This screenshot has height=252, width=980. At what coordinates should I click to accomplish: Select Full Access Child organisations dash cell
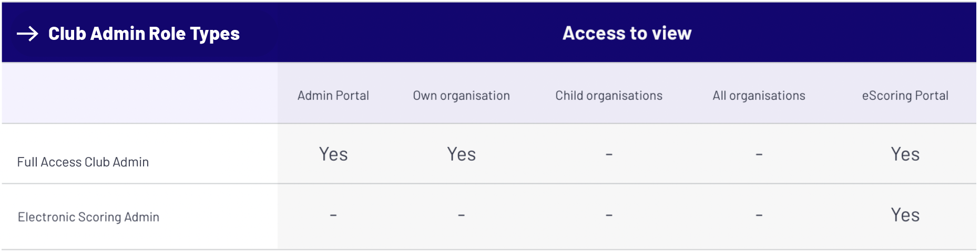609,155
